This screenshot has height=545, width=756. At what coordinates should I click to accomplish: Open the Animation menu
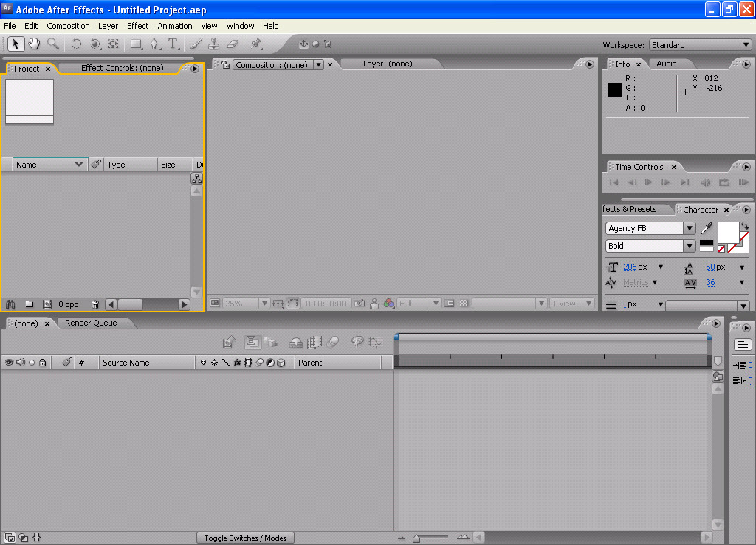(x=174, y=26)
